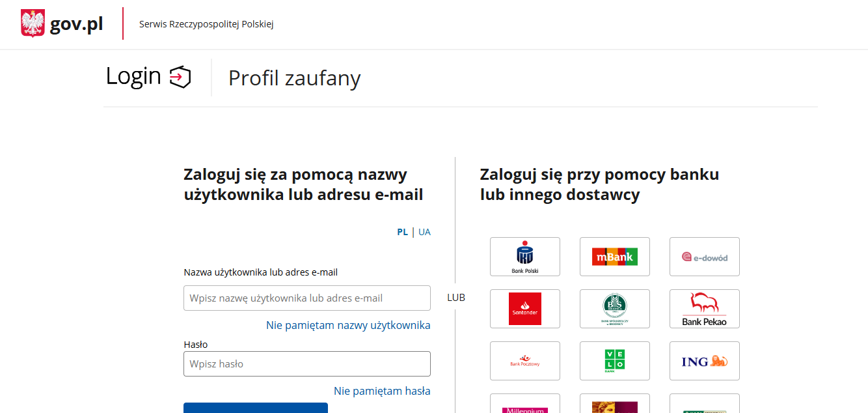Select the Bank Pekao tile
868x413 pixels.
[x=705, y=308]
